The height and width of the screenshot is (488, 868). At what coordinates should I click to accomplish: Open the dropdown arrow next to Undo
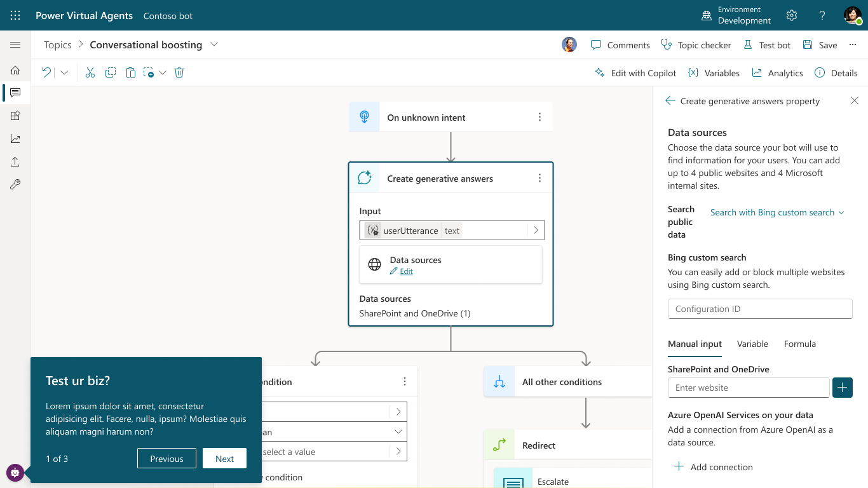tap(64, 72)
